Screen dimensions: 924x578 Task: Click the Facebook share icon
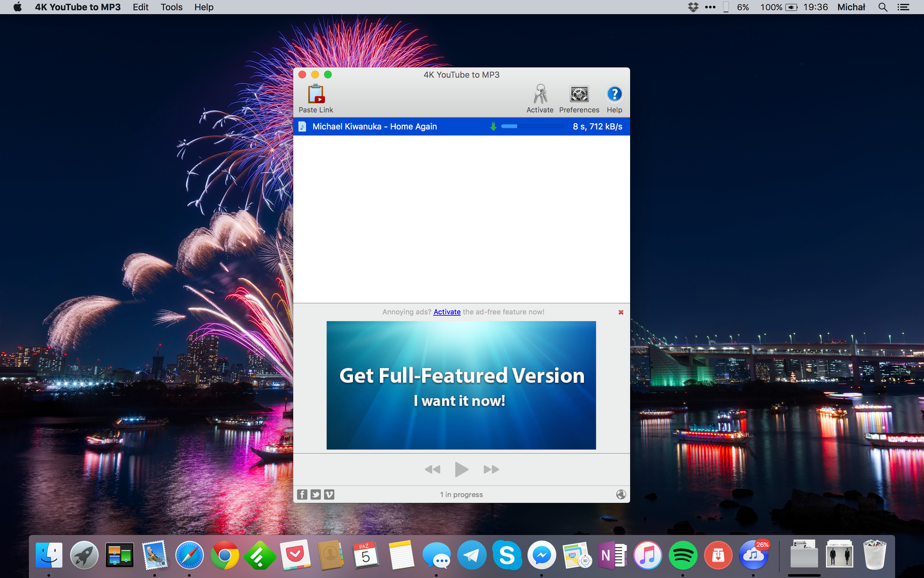tap(302, 494)
